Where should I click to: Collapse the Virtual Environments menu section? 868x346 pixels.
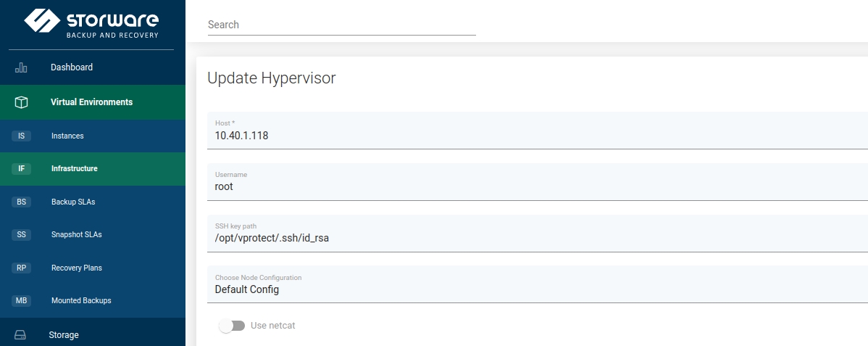[x=91, y=102]
